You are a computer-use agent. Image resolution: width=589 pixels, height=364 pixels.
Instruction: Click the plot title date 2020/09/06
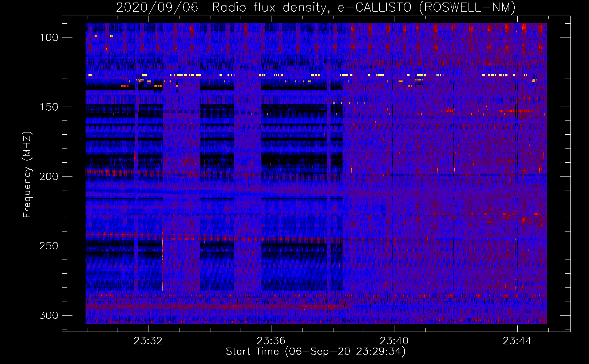click(157, 8)
